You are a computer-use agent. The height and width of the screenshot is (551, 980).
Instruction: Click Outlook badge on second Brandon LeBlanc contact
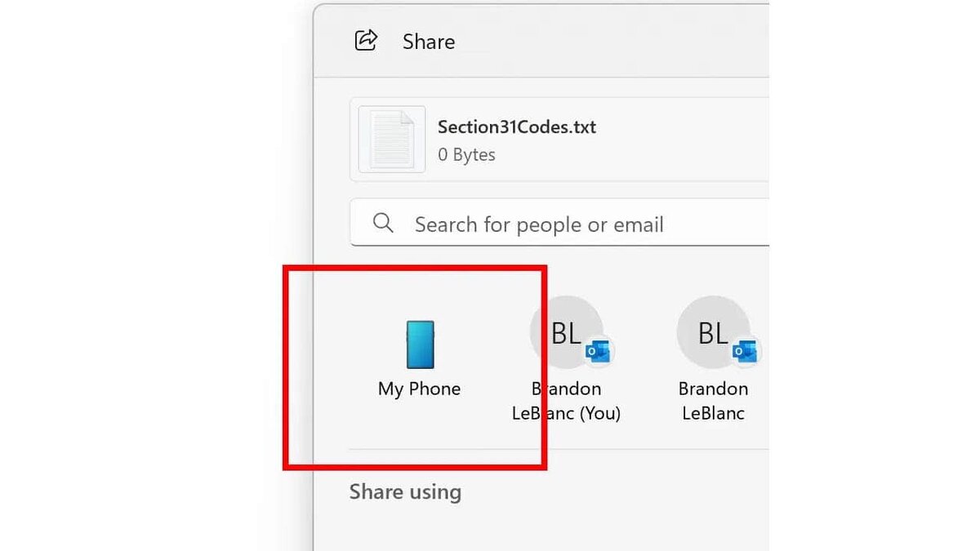(745, 352)
